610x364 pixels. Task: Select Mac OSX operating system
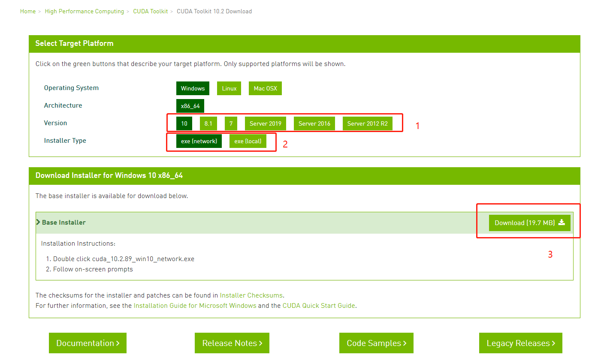[265, 88]
